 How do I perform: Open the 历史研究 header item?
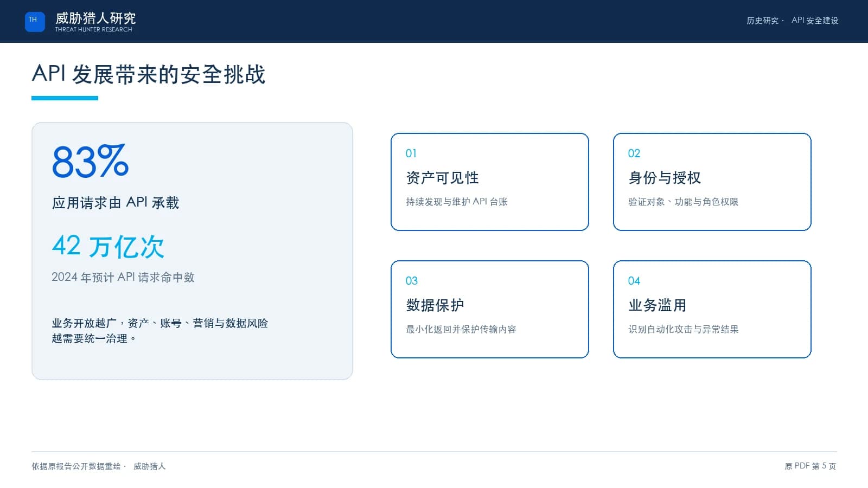click(x=762, y=21)
